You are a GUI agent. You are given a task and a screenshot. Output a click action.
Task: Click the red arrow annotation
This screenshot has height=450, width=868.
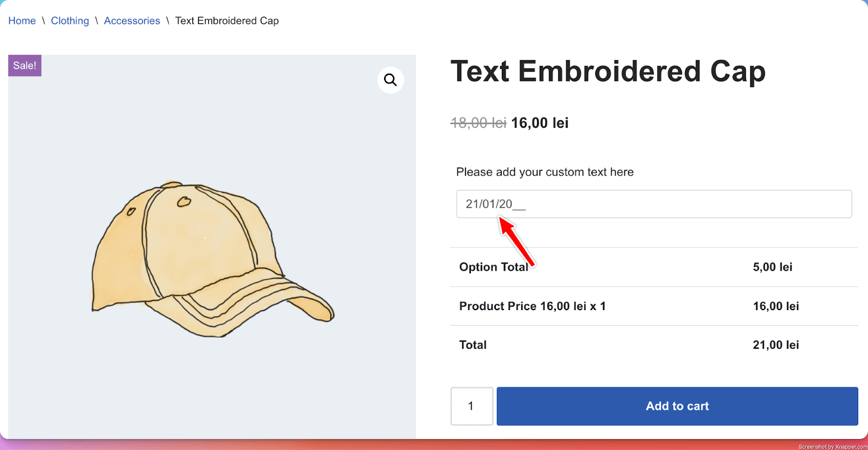coord(516,241)
